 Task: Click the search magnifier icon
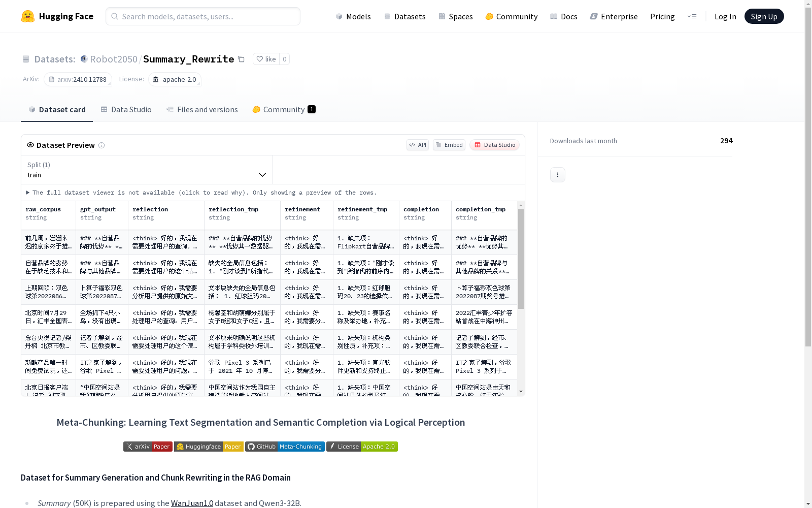click(115, 16)
